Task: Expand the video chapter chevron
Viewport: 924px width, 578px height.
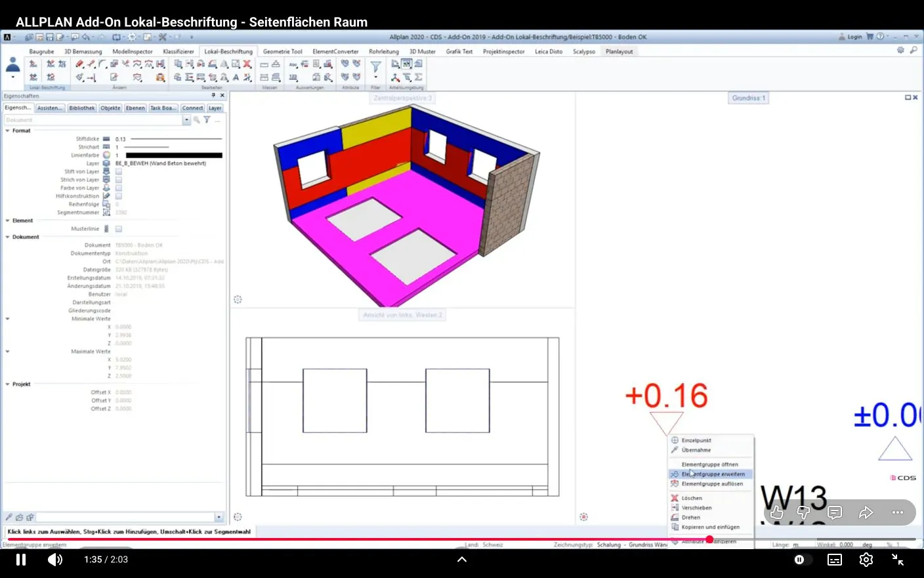Action: 462,560
